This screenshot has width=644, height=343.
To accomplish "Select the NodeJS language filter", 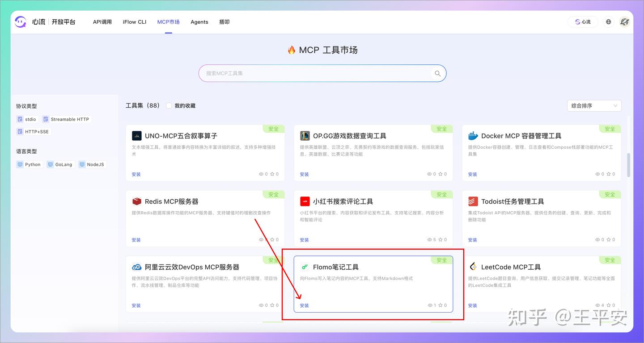I will [x=92, y=164].
